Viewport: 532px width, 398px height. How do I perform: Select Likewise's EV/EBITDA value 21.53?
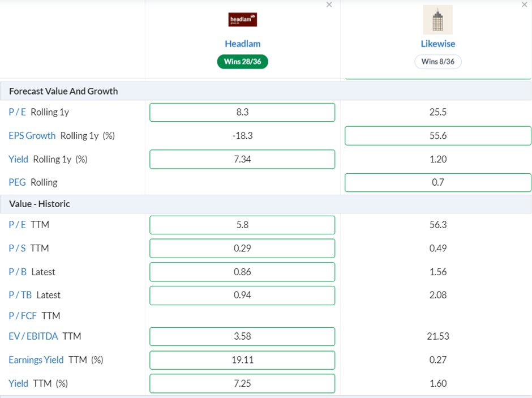coord(437,336)
